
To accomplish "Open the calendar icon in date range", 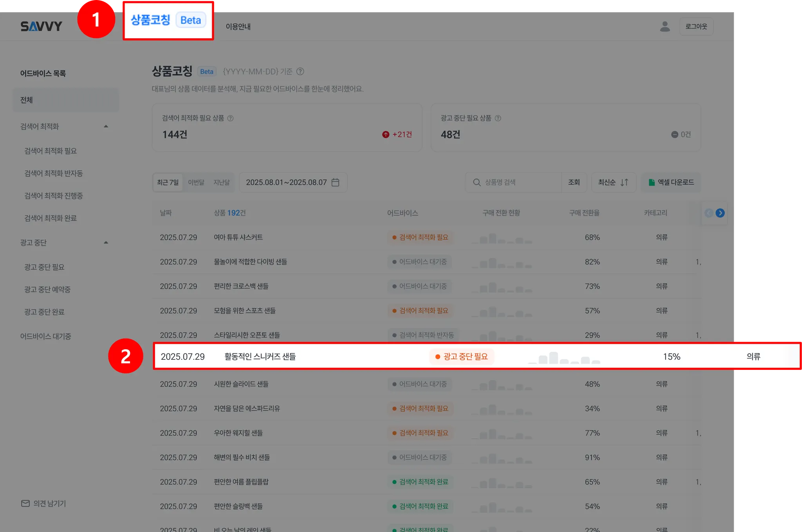I will (335, 182).
